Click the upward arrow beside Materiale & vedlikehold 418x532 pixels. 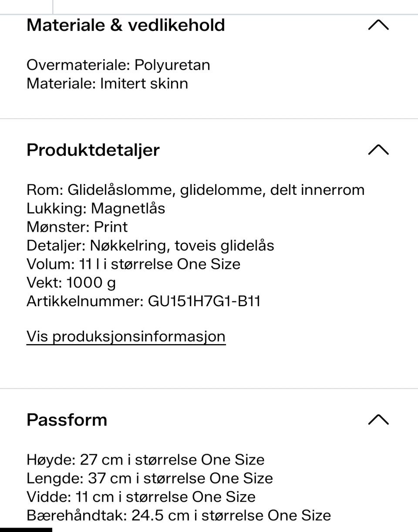(x=378, y=25)
